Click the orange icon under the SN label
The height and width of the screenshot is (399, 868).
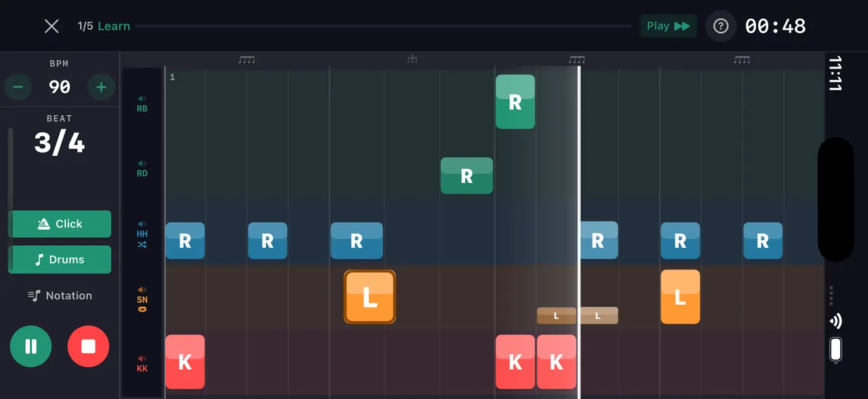(142, 310)
